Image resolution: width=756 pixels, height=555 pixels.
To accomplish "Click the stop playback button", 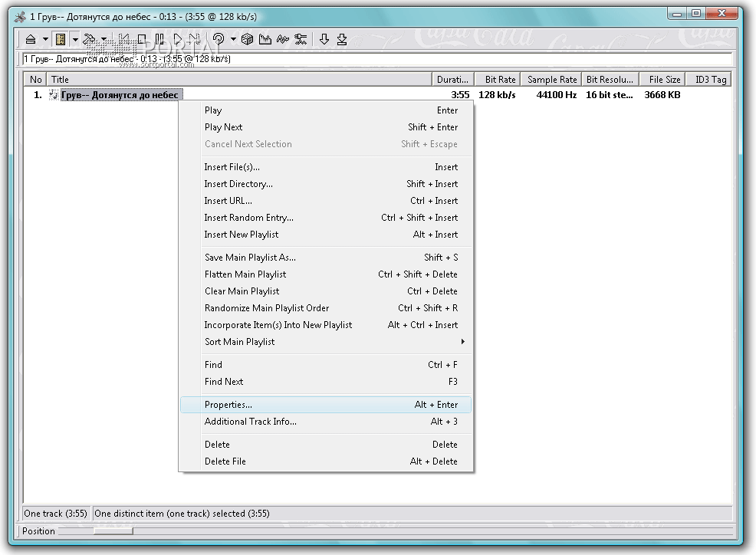I will (x=142, y=39).
